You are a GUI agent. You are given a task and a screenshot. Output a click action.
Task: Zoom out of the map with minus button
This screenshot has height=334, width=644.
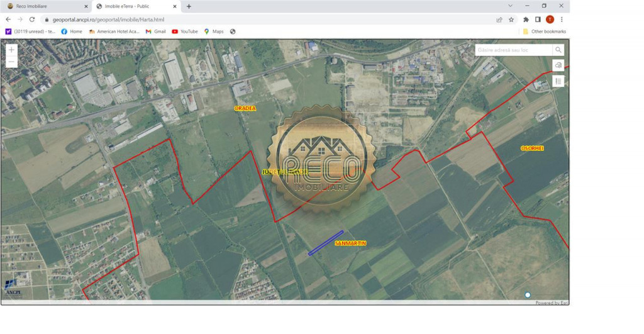11,62
